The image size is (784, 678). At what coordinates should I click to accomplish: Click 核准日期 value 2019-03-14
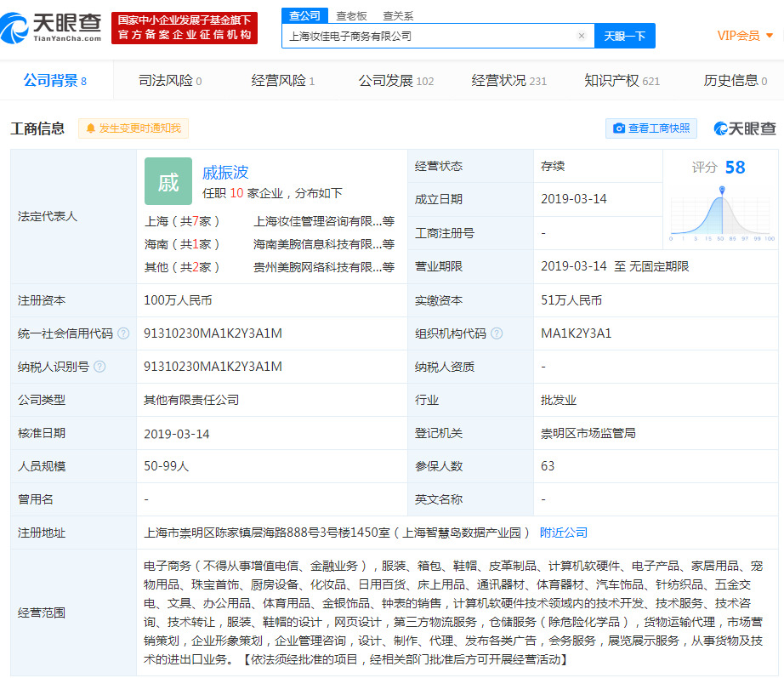click(x=177, y=434)
